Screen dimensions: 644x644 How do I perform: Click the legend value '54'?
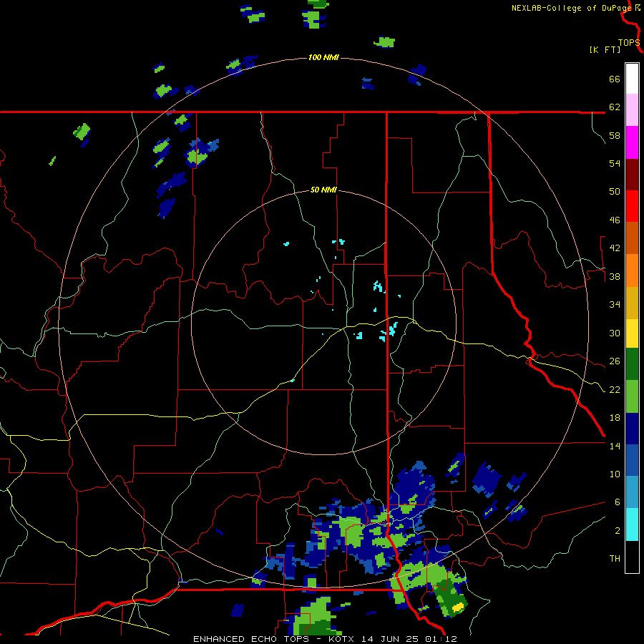point(615,163)
